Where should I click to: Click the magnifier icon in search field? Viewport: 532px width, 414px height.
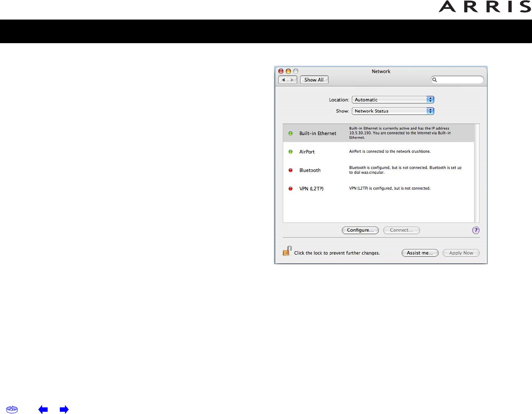coord(435,80)
